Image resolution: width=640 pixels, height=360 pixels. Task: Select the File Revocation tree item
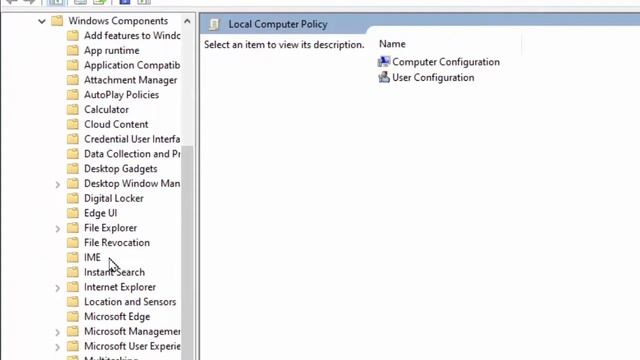[x=117, y=242]
